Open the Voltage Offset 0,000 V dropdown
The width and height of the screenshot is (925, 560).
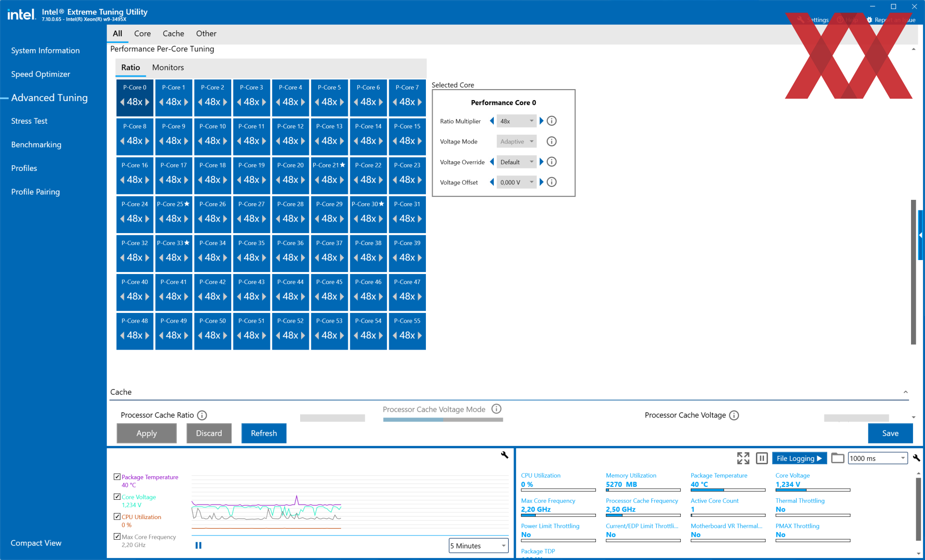pos(516,182)
